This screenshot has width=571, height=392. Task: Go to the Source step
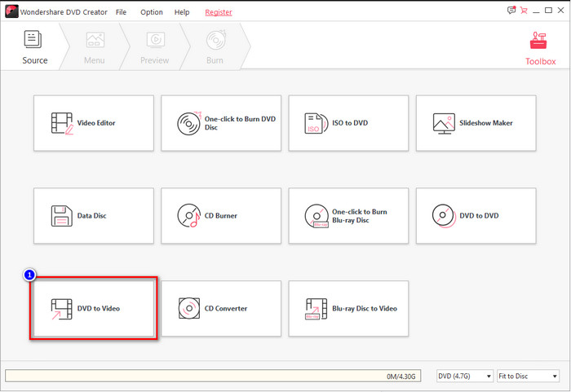[x=34, y=47]
